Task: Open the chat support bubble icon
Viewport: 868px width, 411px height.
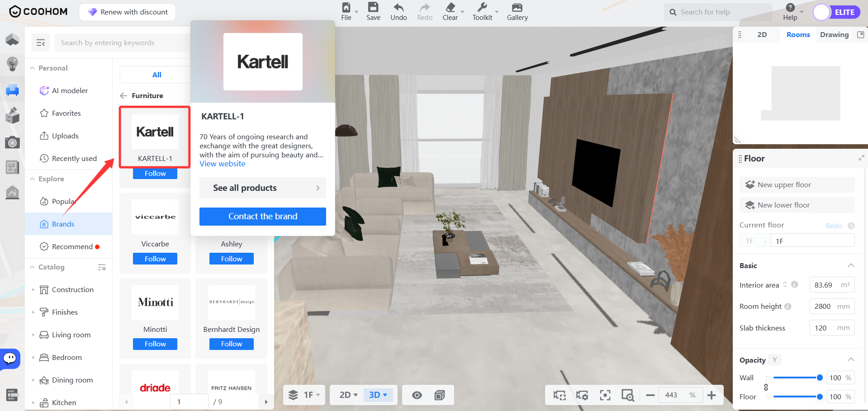Action: pos(10,359)
